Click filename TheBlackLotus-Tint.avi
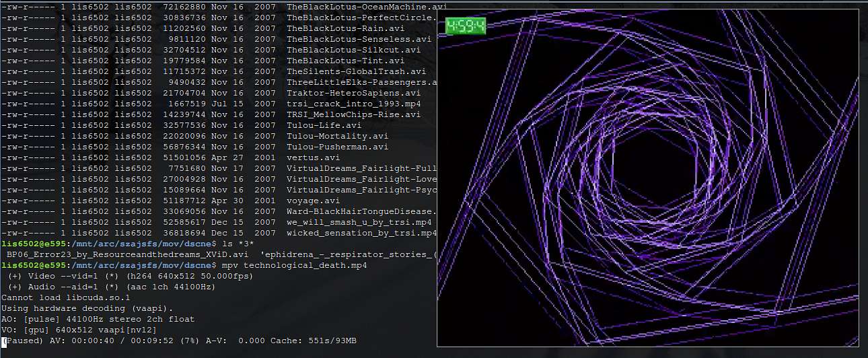Viewport: 868px width, 358px height. pyautogui.click(x=346, y=61)
